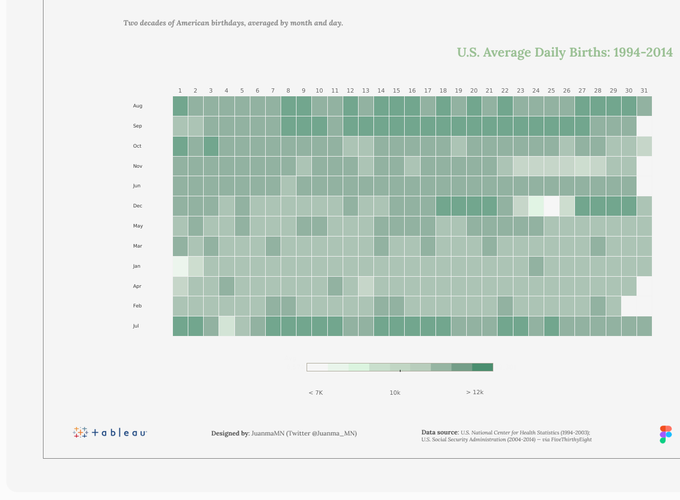Select the Aug row label
Screen dimensions: 680x500
(x=138, y=106)
